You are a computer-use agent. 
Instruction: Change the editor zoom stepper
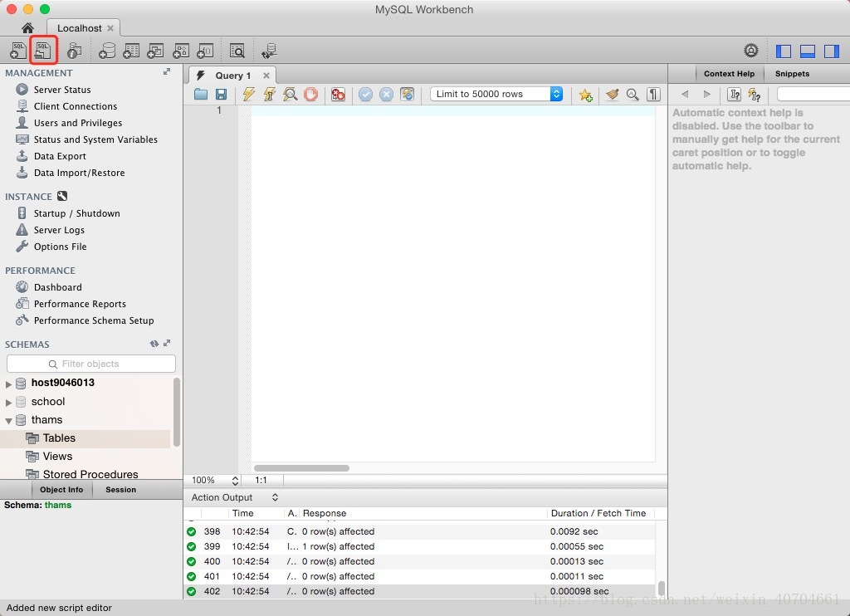tap(235, 481)
